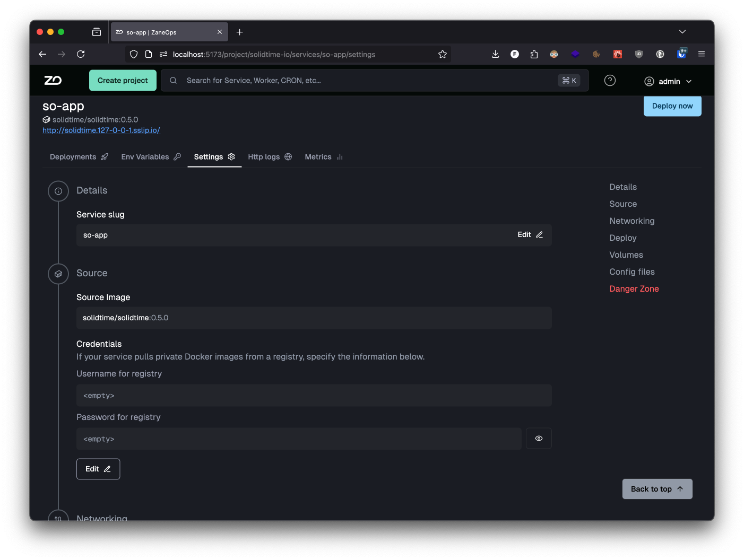
Task: Jump to Details in side navigation
Action: pyautogui.click(x=623, y=187)
